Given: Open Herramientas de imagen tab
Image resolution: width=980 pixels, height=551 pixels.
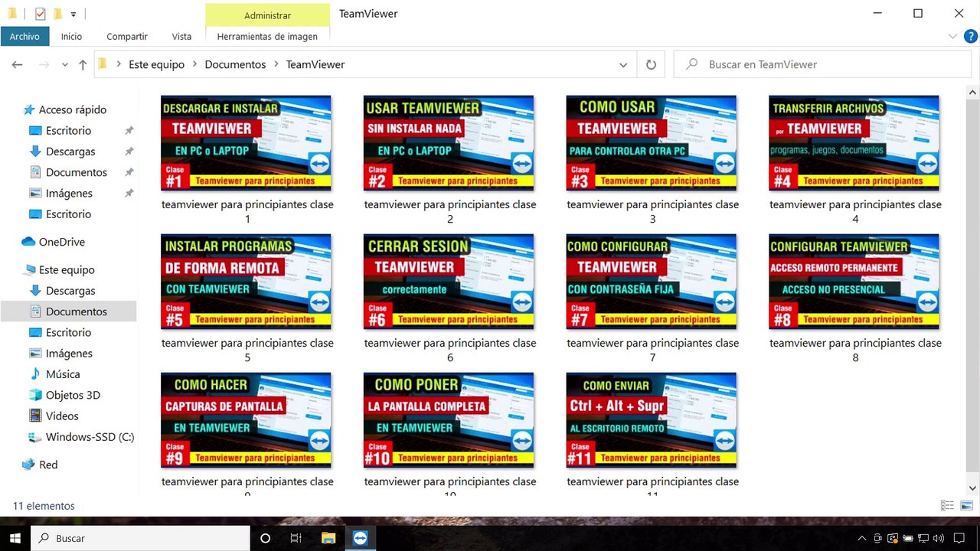Looking at the screenshot, I should pyautogui.click(x=267, y=36).
